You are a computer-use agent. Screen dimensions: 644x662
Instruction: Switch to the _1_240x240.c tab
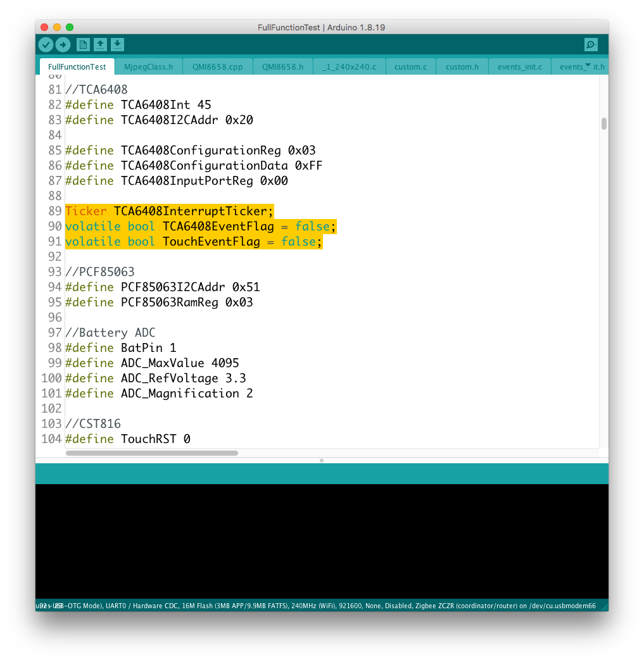[x=349, y=66]
